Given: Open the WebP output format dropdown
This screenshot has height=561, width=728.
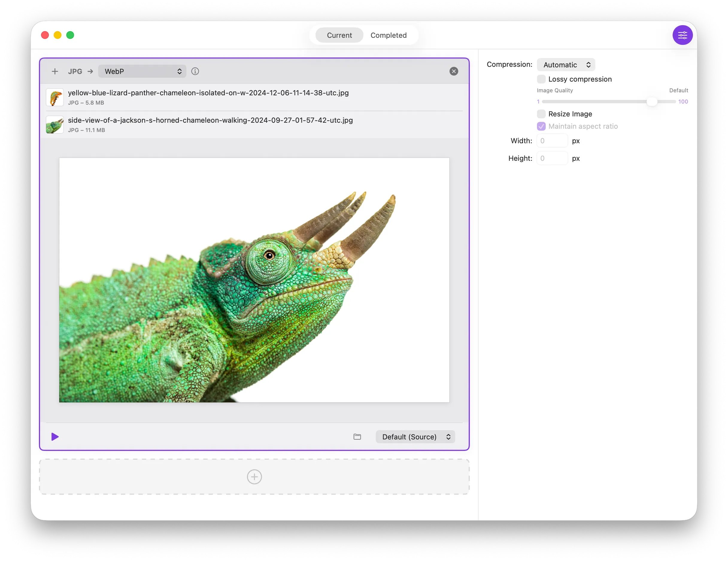Looking at the screenshot, I should [x=142, y=71].
